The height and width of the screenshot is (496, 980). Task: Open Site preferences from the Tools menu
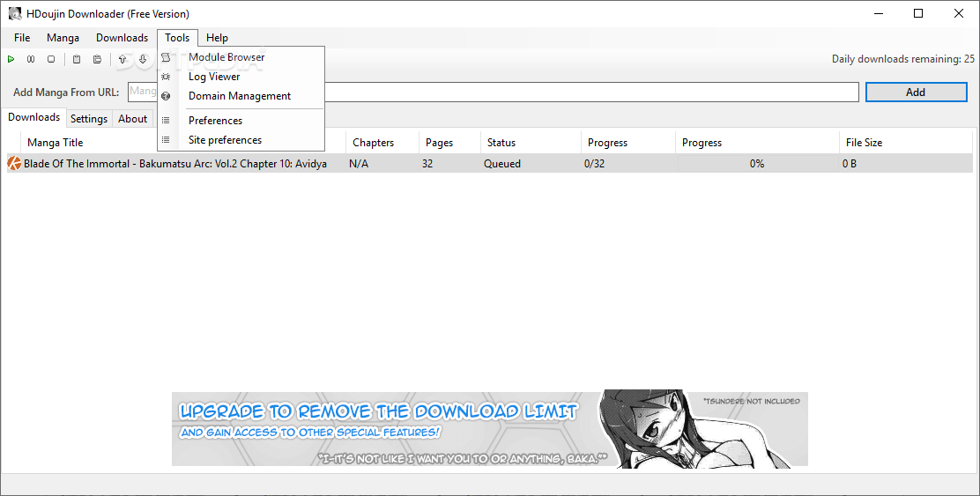241,139
